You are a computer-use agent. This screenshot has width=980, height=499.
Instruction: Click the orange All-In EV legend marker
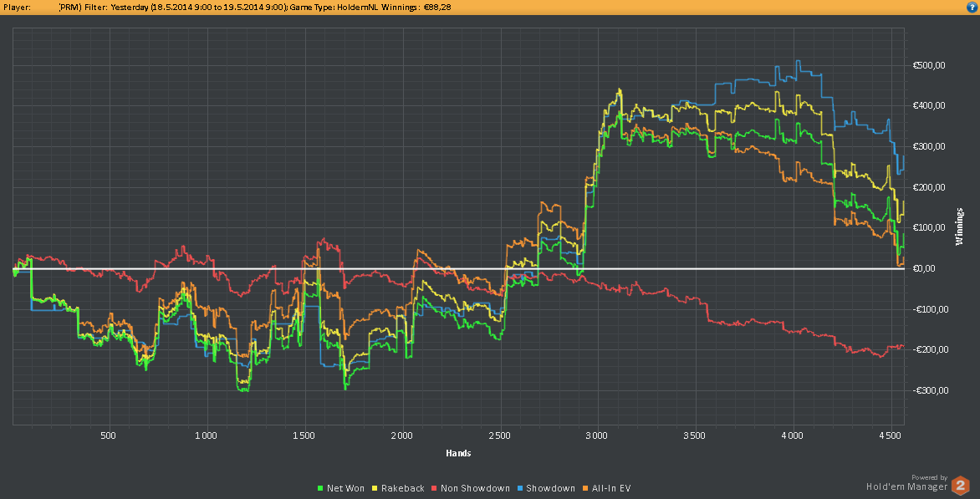tap(586, 488)
